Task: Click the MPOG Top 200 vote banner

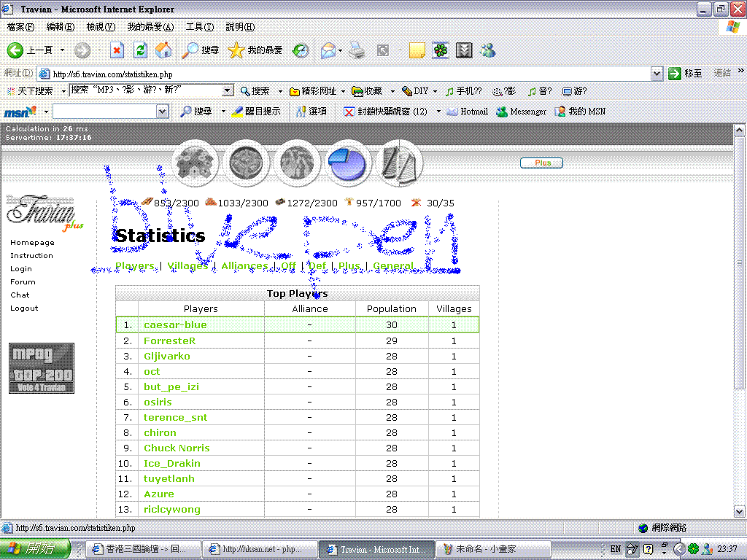Action: click(42, 369)
